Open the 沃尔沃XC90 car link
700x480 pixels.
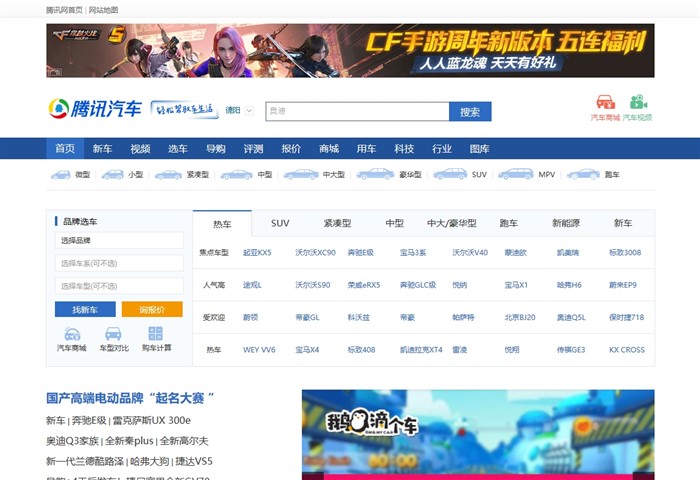pyautogui.click(x=315, y=253)
